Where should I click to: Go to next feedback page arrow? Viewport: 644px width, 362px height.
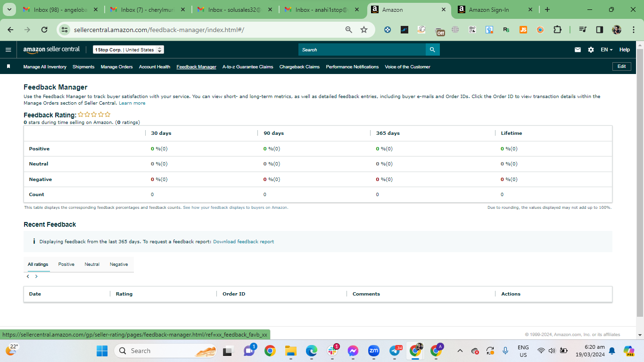(36, 277)
